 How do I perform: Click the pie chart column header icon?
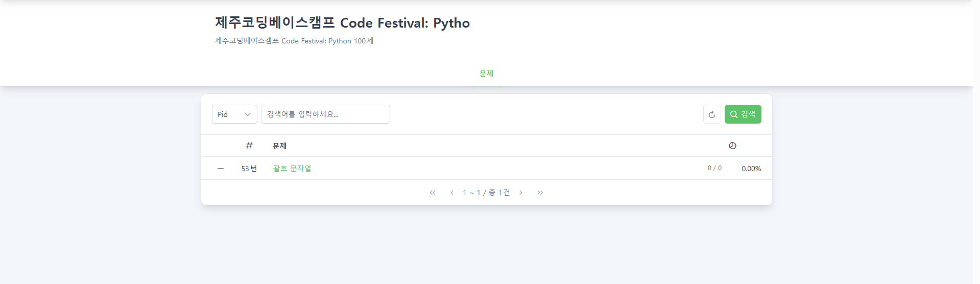(x=732, y=146)
